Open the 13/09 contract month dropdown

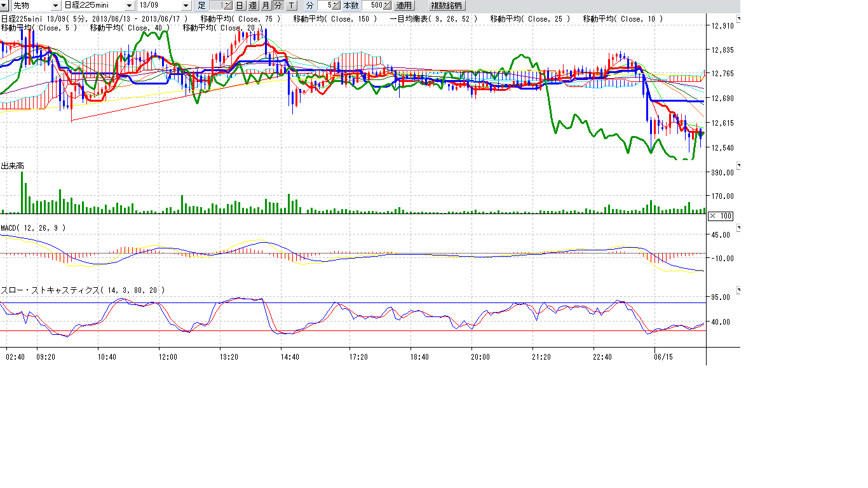(186, 6)
